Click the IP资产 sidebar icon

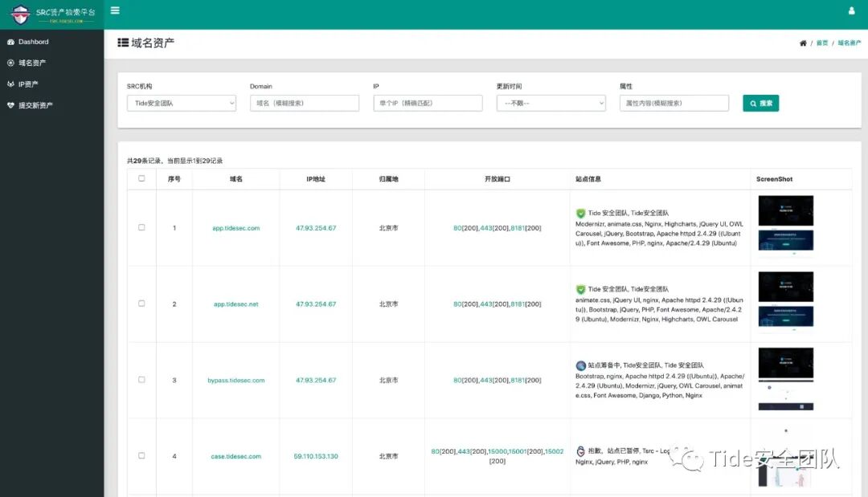[10, 84]
